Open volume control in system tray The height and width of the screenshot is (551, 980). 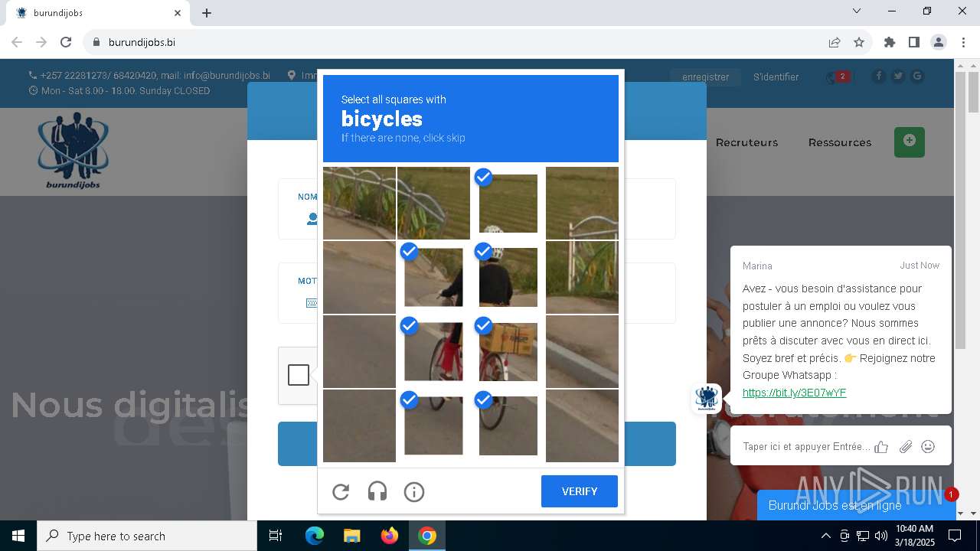click(881, 536)
